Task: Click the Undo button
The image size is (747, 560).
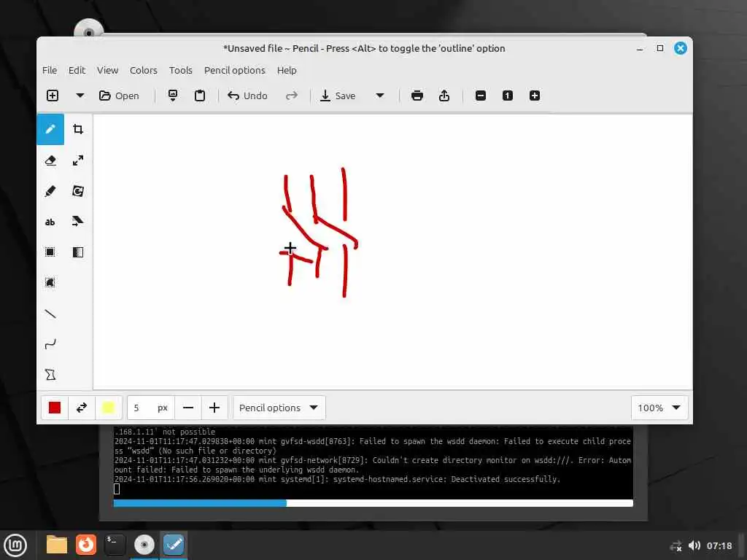Action: 248,96
